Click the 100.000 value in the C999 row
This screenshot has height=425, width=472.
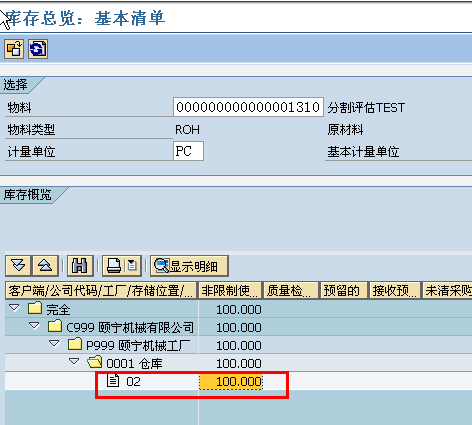pos(239,328)
